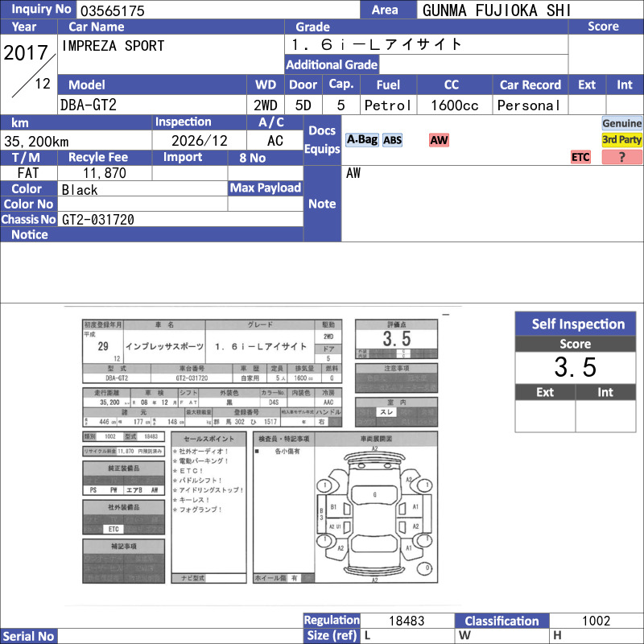The image size is (644, 644).
Task: Click model code DBA-GT2
Action: [89, 105]
